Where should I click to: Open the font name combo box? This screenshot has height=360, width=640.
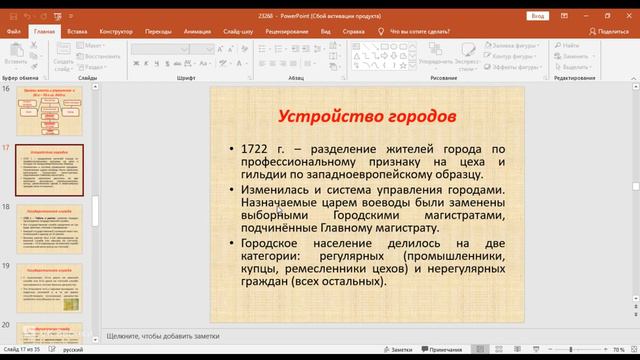pyautogui.click(x=160, y=49)
